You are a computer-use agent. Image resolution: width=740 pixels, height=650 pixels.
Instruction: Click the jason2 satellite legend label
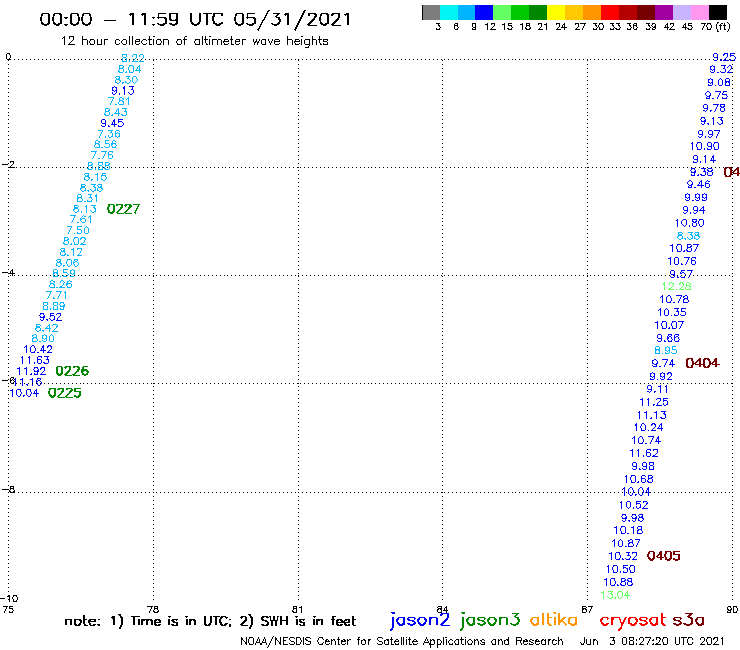point(420,620)
